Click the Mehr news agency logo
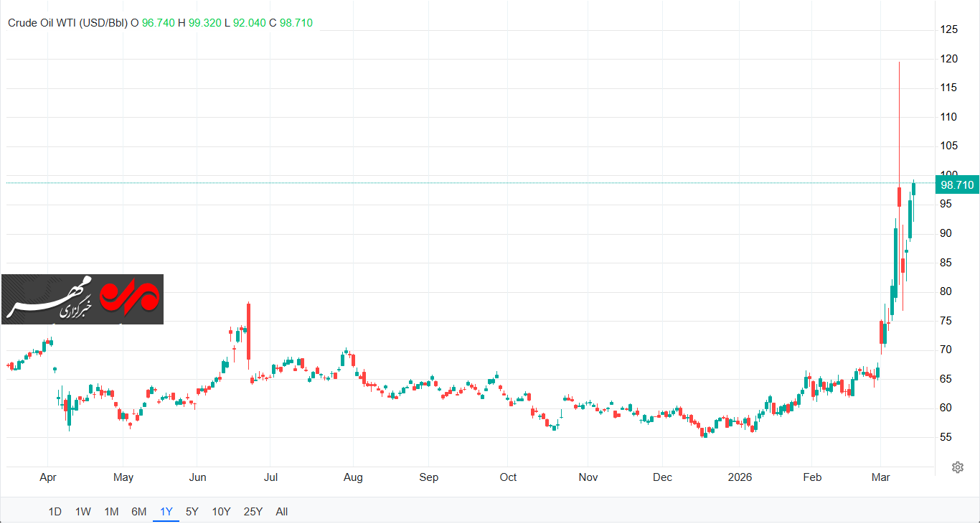Screen dimensions: 980x524 (83, 299)
